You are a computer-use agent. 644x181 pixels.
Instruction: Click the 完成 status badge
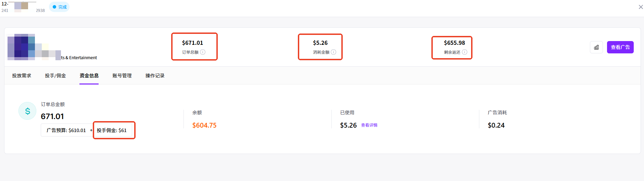click(59, 7)
